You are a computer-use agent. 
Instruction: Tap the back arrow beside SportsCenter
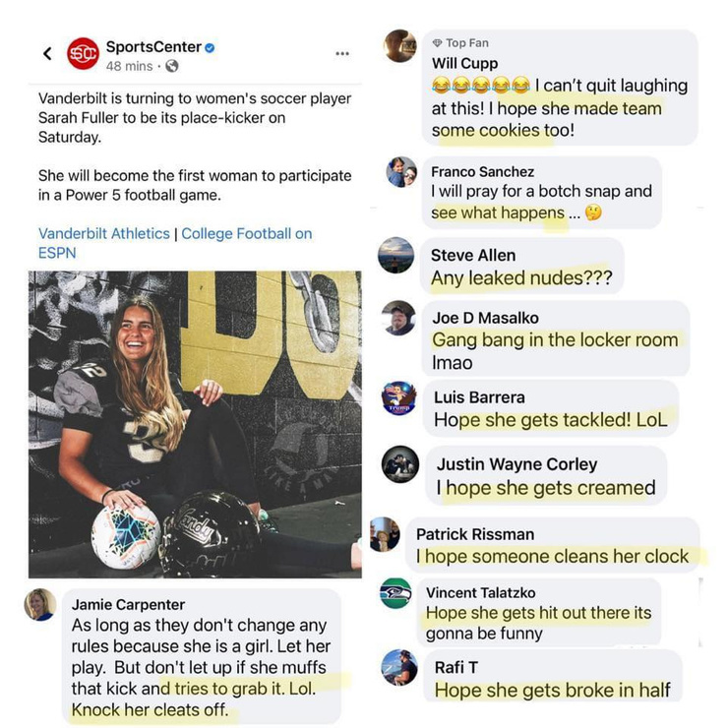pyautogui.click(x=47, y=53)
